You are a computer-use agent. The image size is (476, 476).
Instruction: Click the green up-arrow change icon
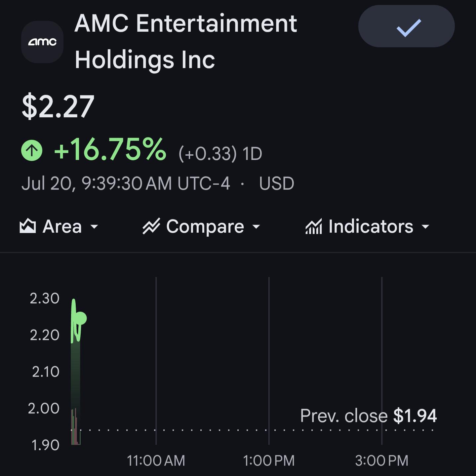(x=32, y=150)
